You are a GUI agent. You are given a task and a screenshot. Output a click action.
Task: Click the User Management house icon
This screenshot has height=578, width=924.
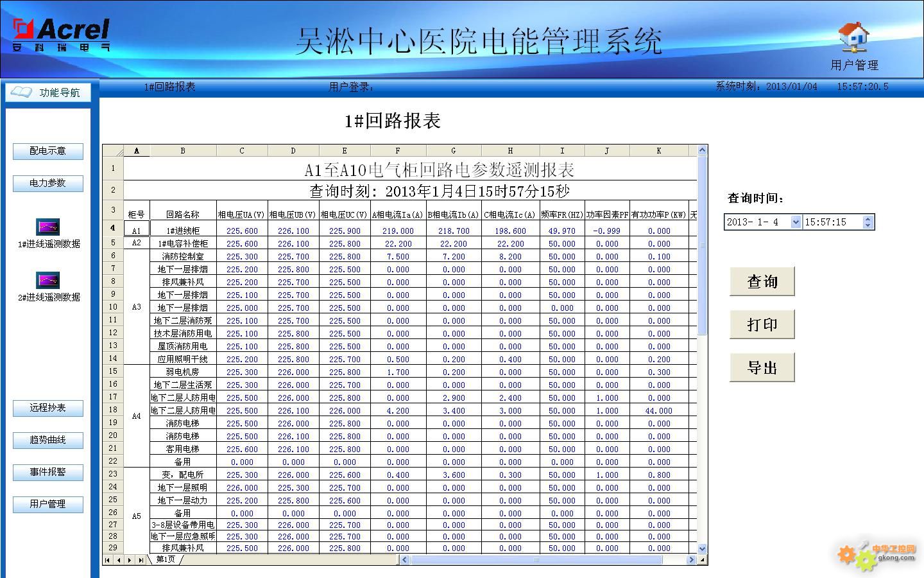point(854,37)
